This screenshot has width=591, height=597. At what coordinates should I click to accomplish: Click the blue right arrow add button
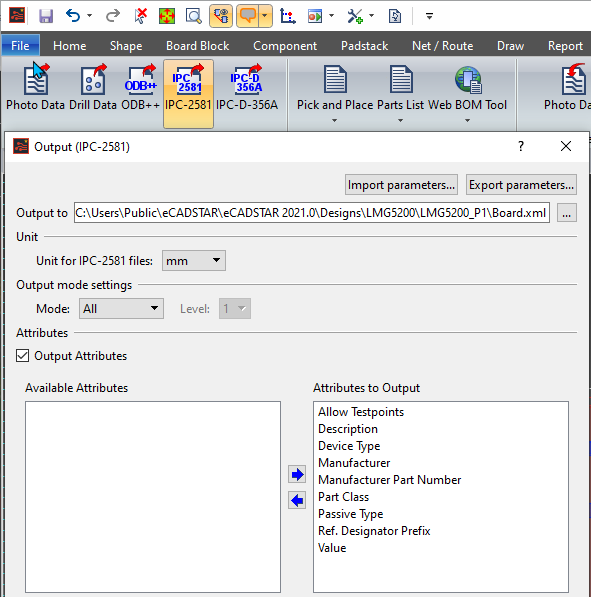click(297, 474)
